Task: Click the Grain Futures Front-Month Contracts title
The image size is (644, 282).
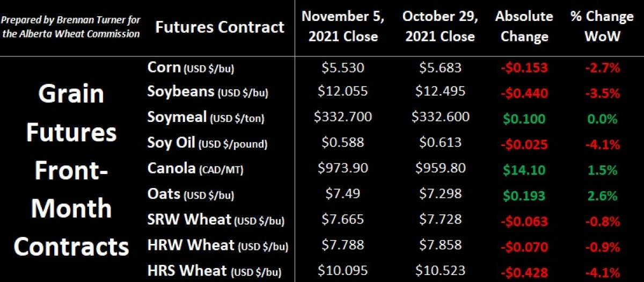Action: click(x=71, y=170)
